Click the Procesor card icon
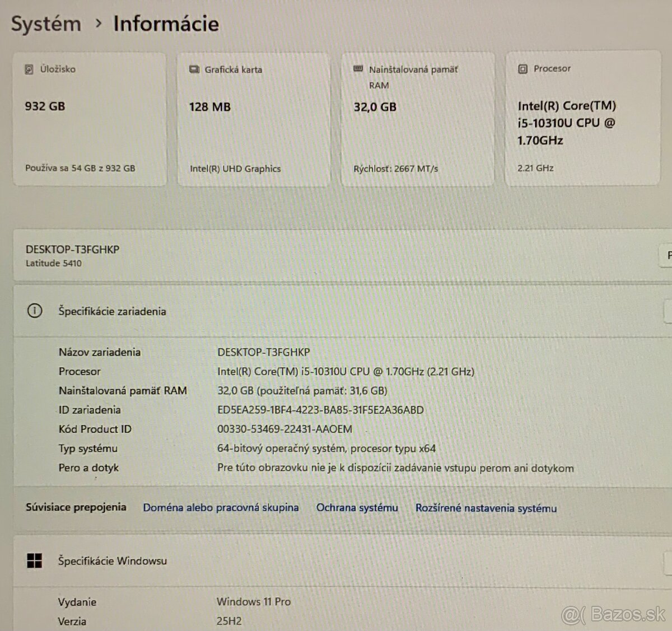 pyautogui.click(x=522, y=68)
